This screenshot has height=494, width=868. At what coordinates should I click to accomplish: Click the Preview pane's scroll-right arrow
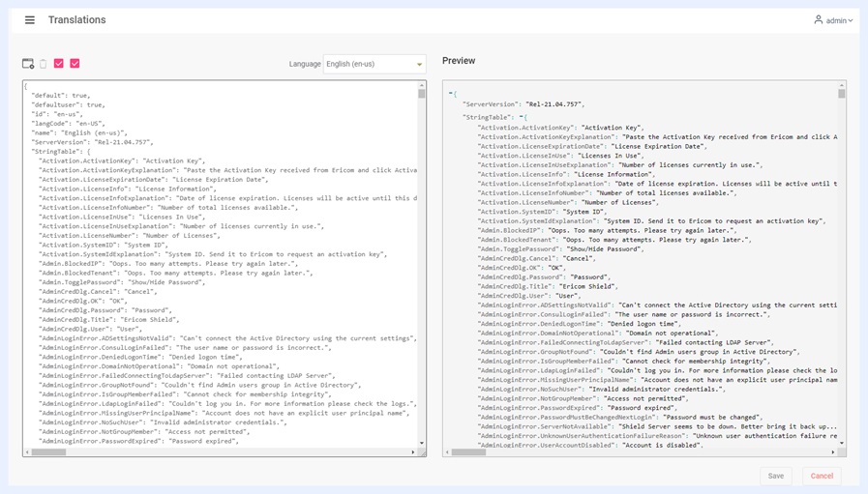coord(833,452)
